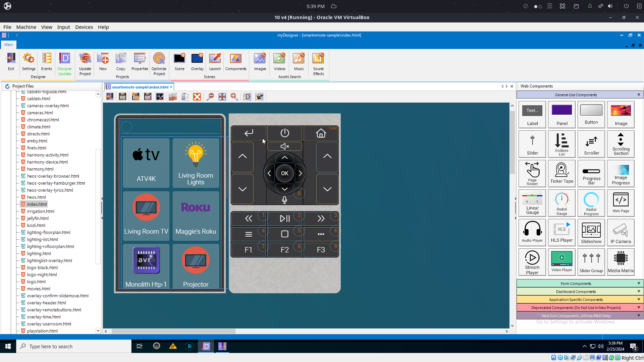Viewport: 644px width, 362px height.
Task: Select the Slideshow component
Action: [x=591, y=233]
